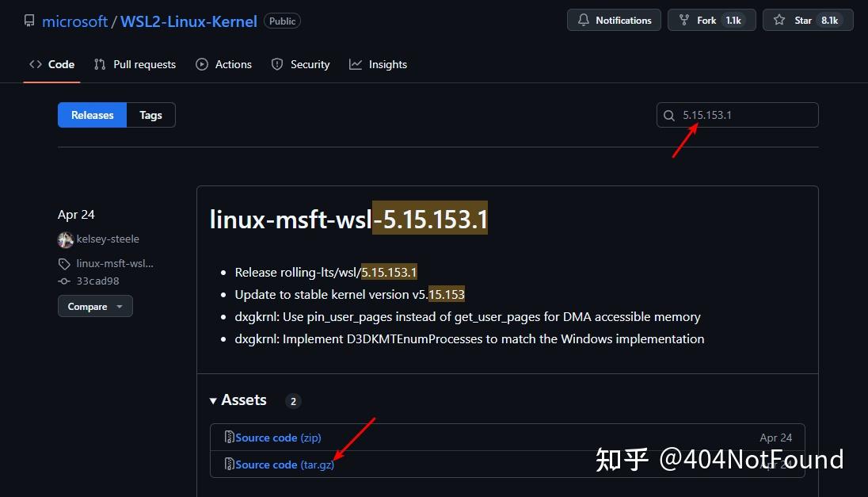Click the pin_user_pages bullet text
The image size is (868, 497).
point(468,316)
